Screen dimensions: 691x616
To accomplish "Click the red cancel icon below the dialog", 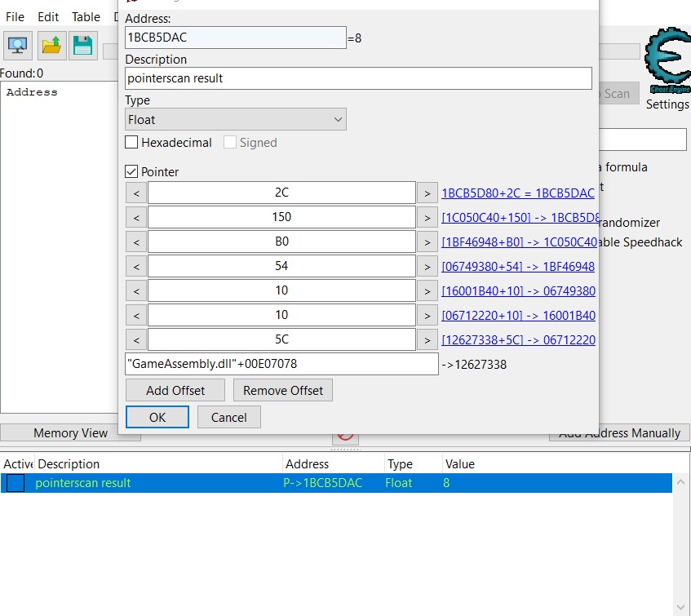I will click(345, 436).
